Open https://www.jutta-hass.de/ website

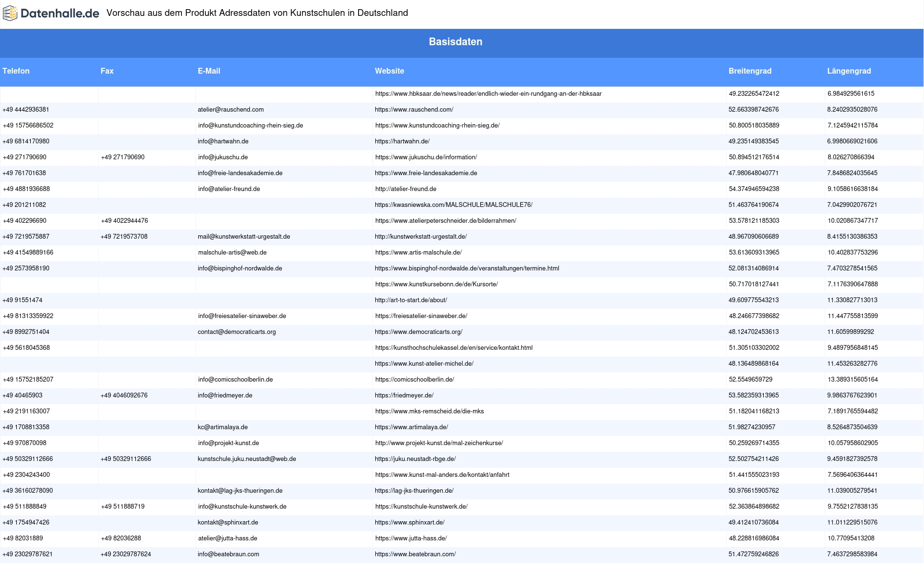(411, 538)
